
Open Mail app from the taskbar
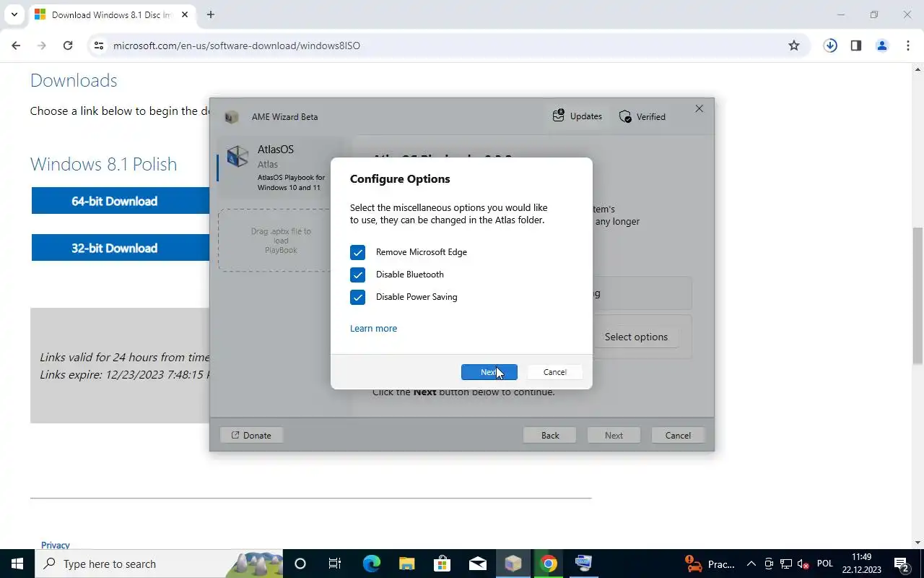tap(477, 564)
